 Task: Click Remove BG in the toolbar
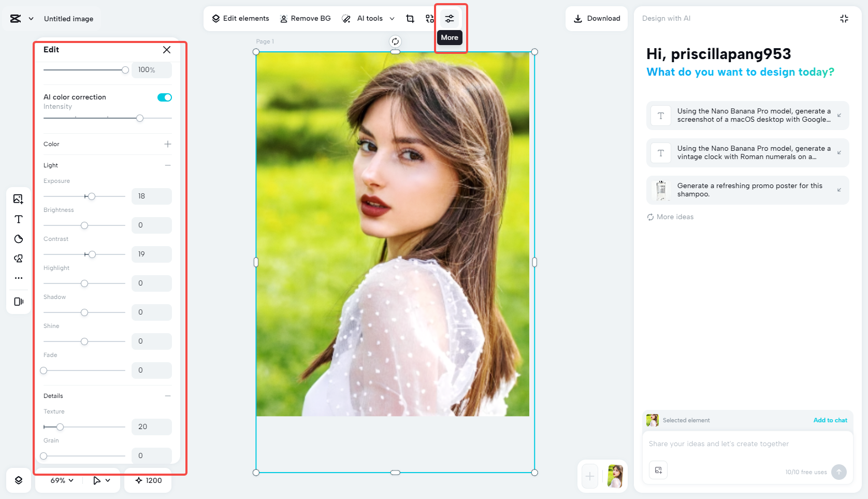(306, 18)
